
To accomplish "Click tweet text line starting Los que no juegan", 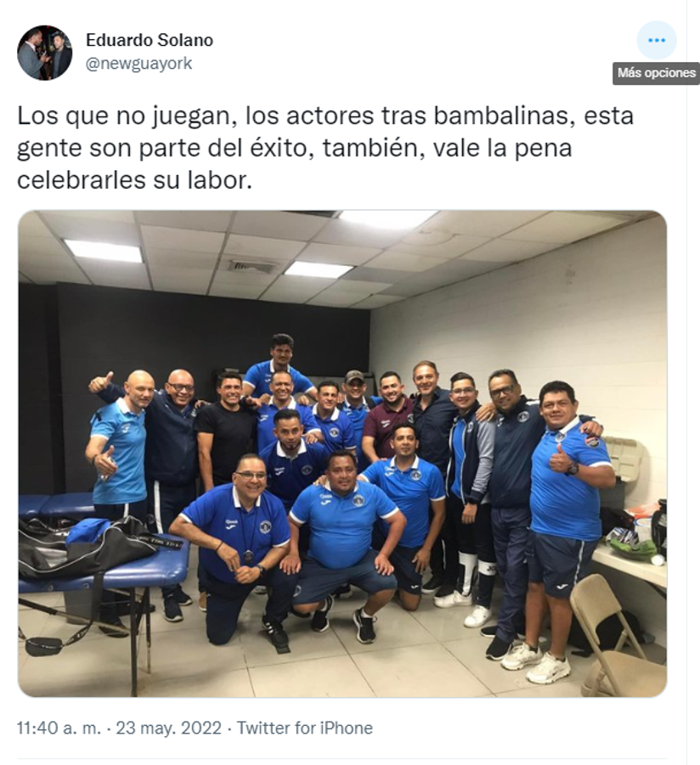I will (325, 116).
